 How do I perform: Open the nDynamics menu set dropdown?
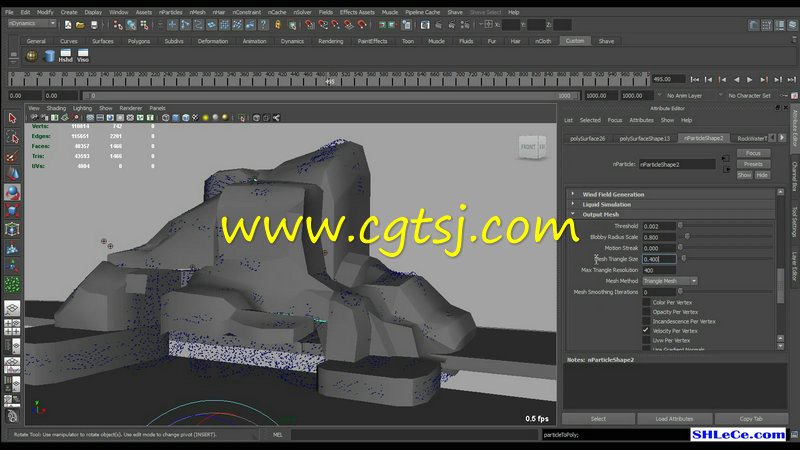[x=32, y=23]
